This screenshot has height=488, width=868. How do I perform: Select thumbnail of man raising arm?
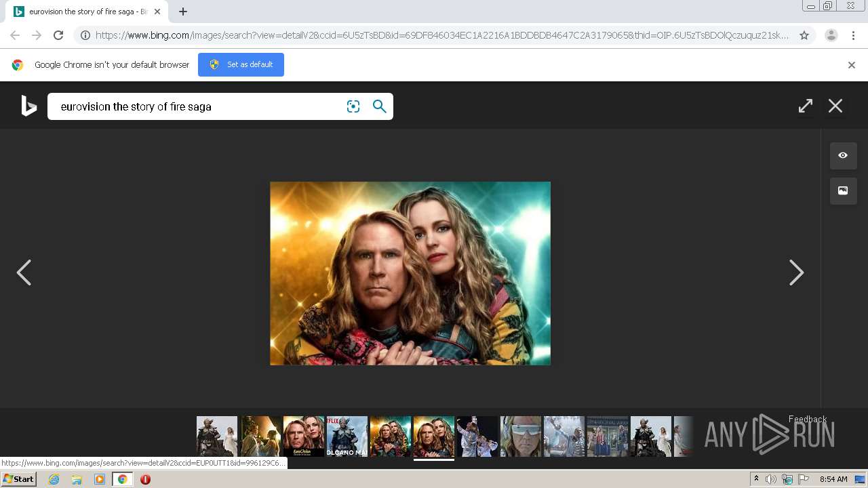[x=564, y=436]
